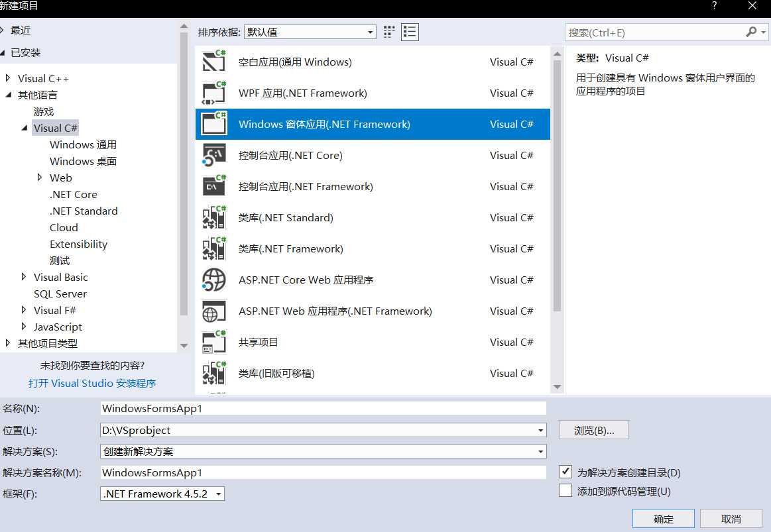Expand the Visual C++ node

point(7,78)
